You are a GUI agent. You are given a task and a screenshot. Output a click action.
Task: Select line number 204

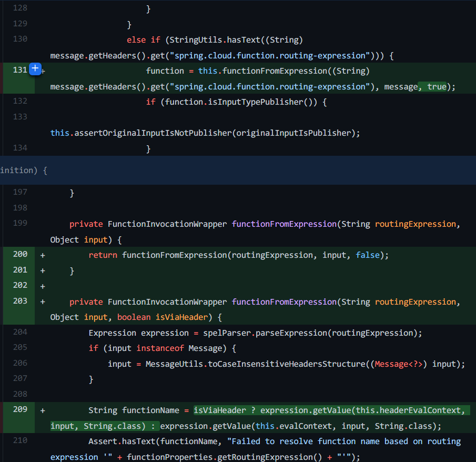[20, 333]
